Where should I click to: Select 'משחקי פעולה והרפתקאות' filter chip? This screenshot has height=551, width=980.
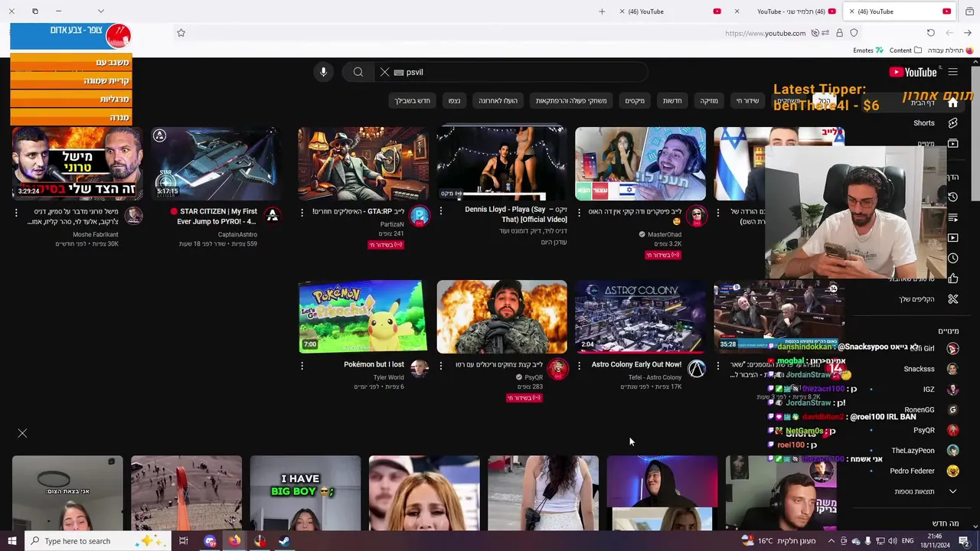pos(571,101)
